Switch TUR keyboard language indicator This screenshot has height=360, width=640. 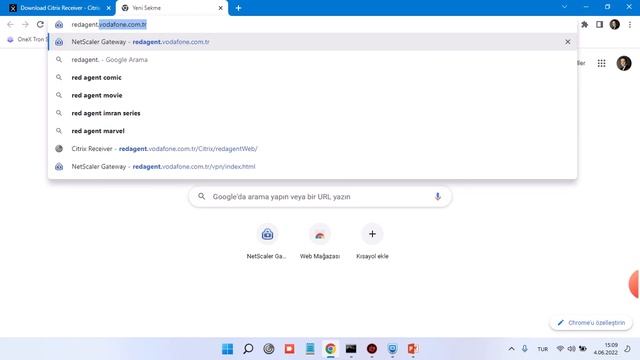[543, 349]
